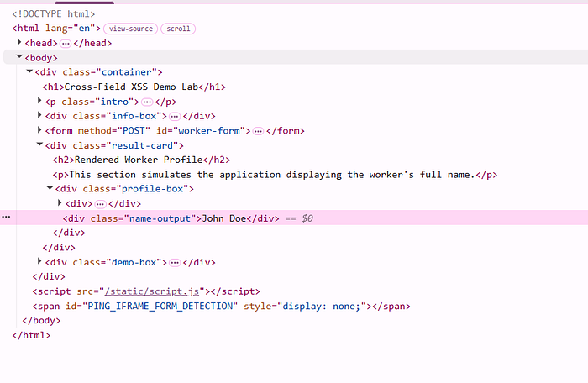Click the "container" class attribute value
This screenshot has width=588, height=383.
click(127, 72)
